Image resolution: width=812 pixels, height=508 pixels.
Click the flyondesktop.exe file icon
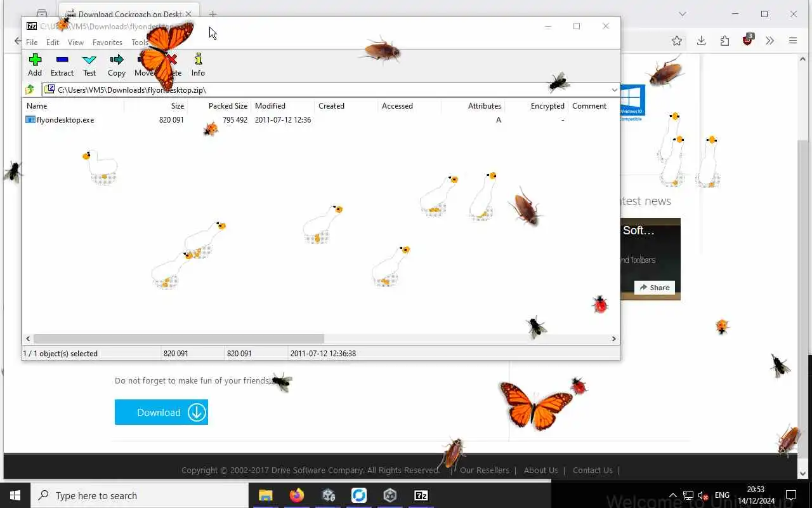tap(30, 119)
